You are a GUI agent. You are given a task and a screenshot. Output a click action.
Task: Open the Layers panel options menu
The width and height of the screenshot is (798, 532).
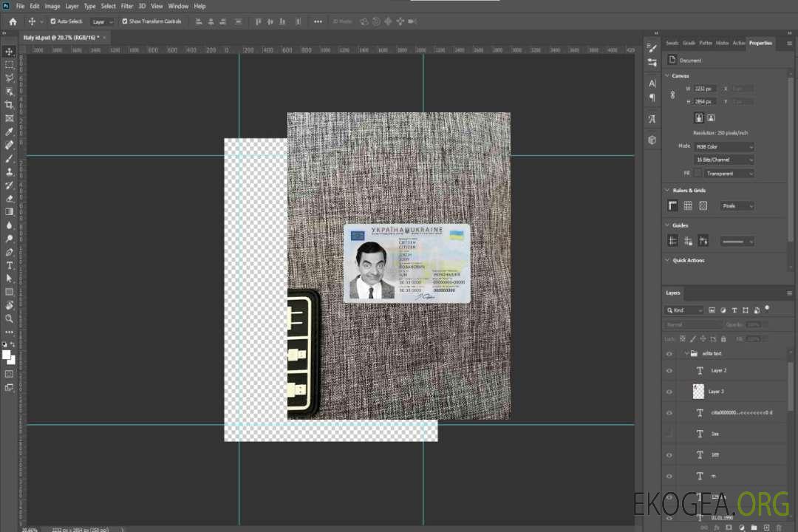(x=789, y=293)
